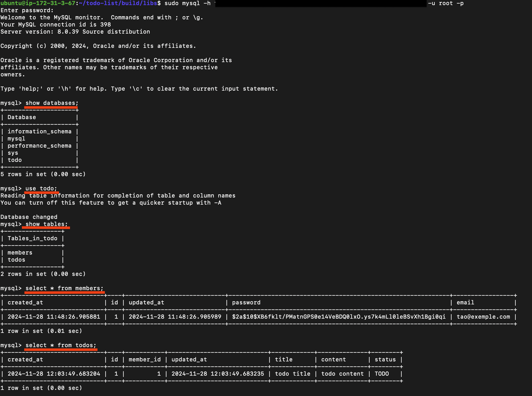
Task: Click the performance_schema database entry
Action: (39, 146)
